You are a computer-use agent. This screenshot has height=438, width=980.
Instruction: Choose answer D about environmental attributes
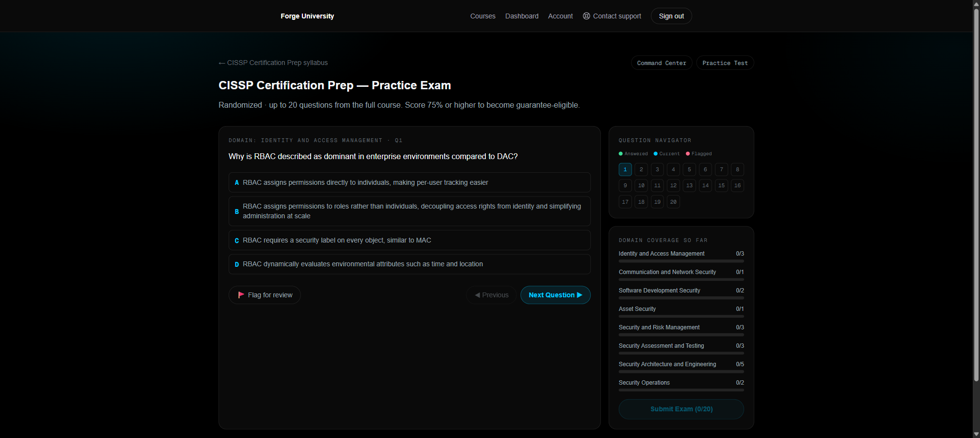pyautogui.click(x=409, y=264)
